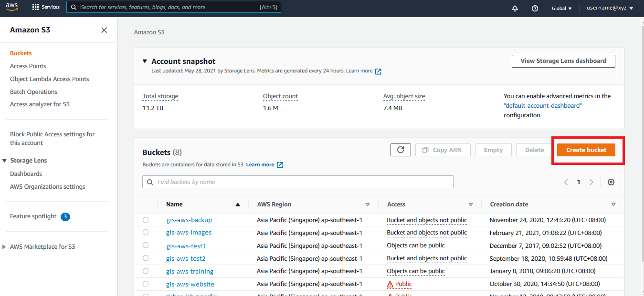Open the gis-aws-website bucket link
The height and width of the screenshot is (296, 644).
pos(190,284)
